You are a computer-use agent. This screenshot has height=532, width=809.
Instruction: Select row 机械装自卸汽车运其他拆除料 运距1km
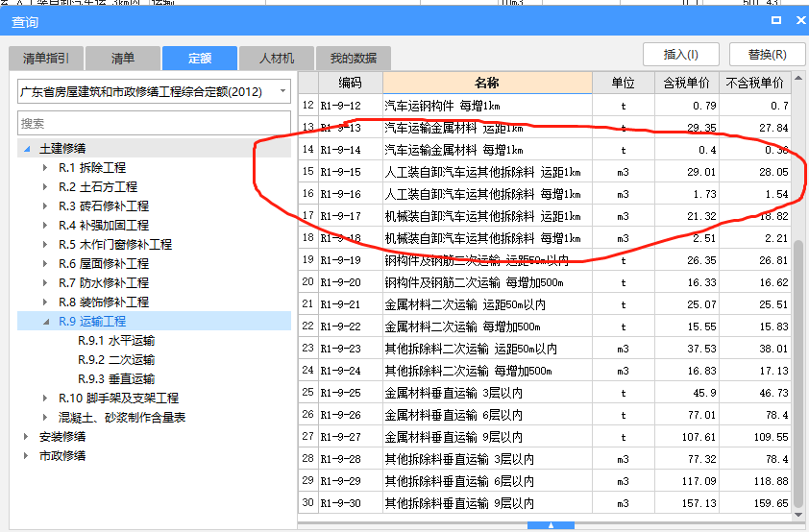(483, 216)
